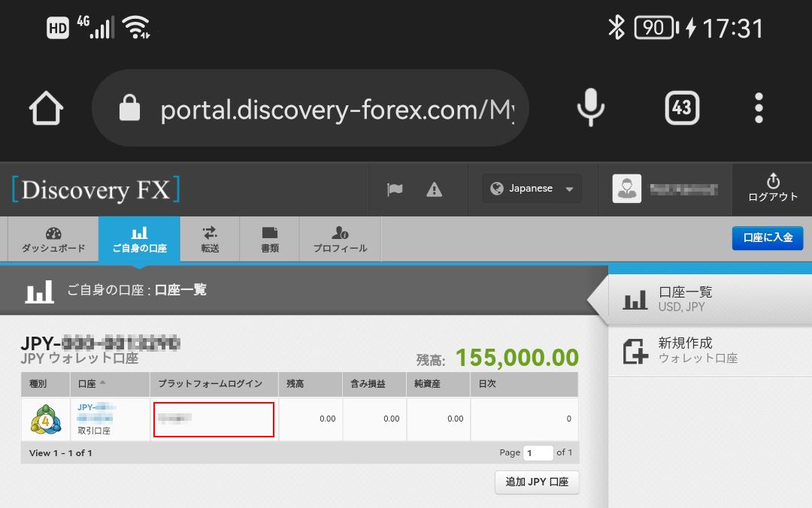Select 新規作成 ウォレット口座 in sidebar
This screenshot has height=508, width=812.
coord(710,351)
